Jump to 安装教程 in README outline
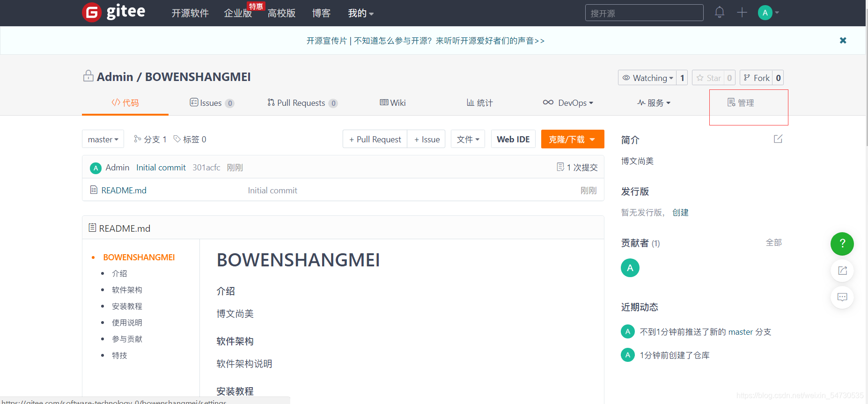Viewport: 868px width, 404px height. [x=127, y=306]
